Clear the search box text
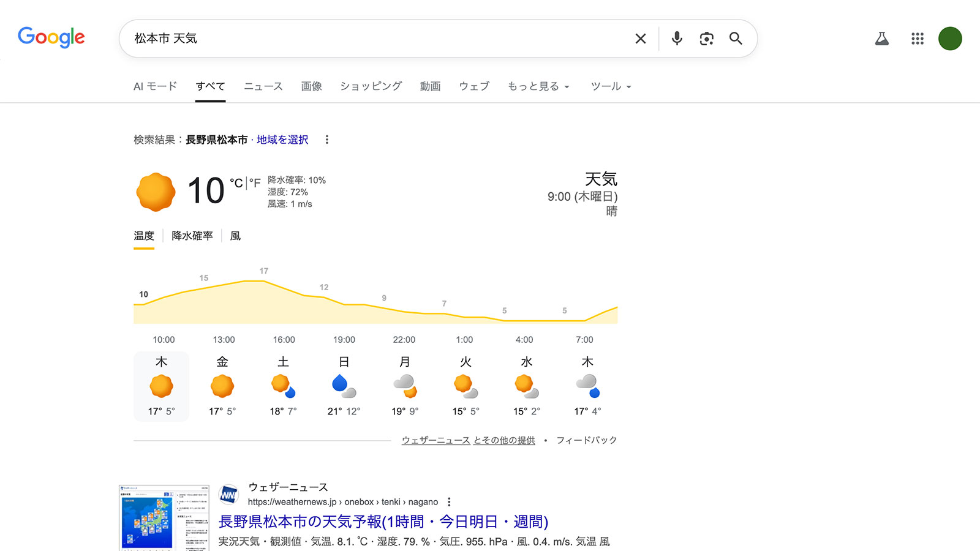980x551 pixels. click(641, 39)
